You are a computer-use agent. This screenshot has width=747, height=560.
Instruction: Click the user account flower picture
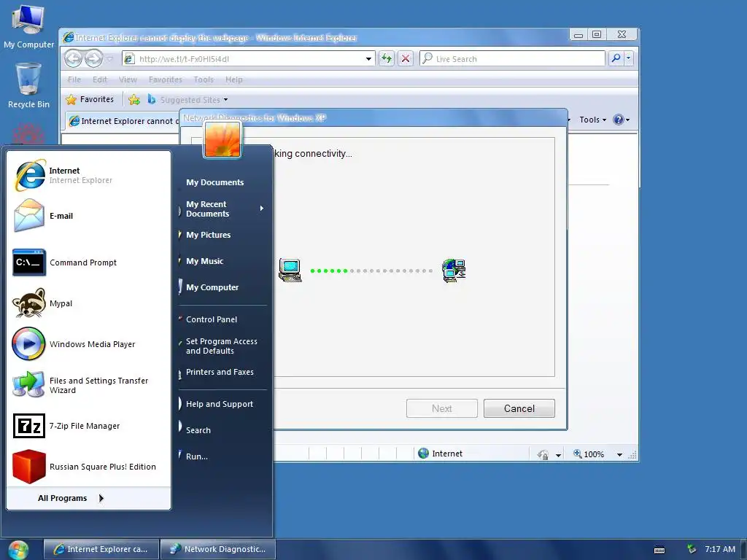click(x=222, y=139)
